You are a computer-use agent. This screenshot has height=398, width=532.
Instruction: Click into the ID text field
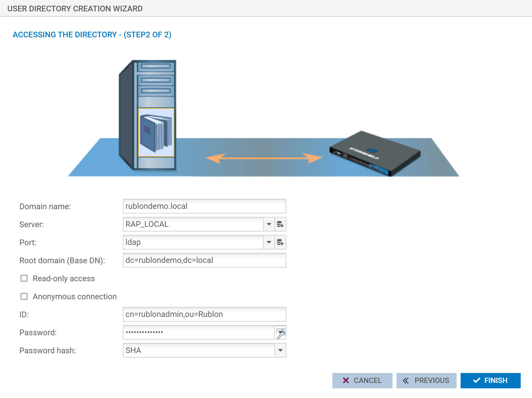204,314
